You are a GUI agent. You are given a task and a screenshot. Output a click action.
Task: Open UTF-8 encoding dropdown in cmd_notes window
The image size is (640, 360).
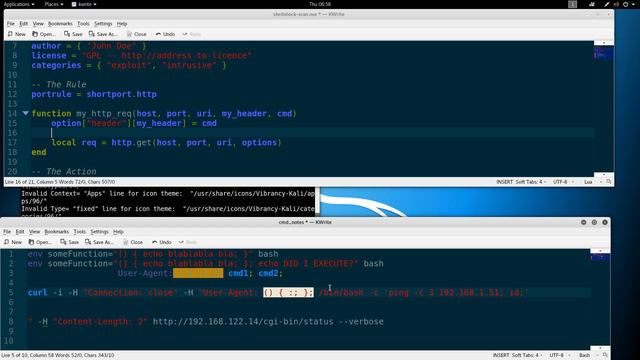point(560,355)
